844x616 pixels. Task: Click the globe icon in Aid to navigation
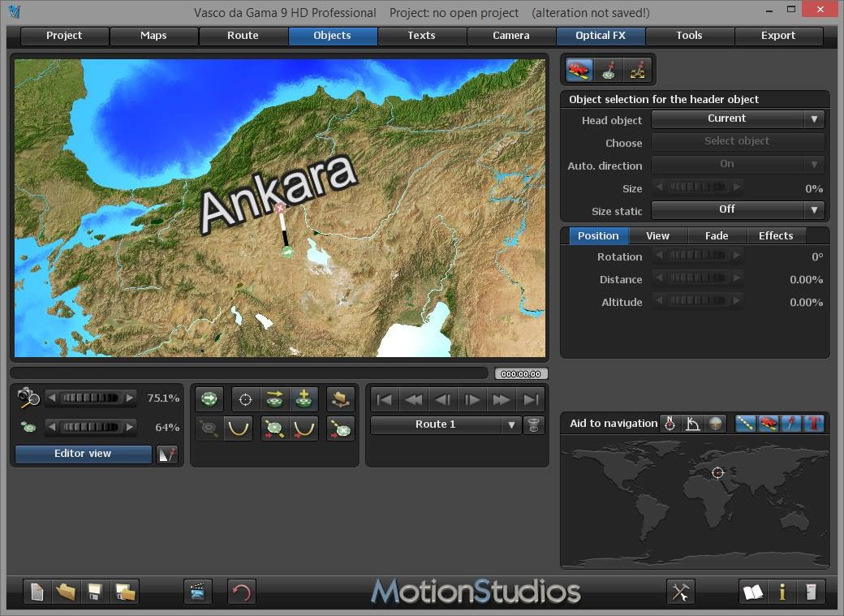[x=715, y=424]
